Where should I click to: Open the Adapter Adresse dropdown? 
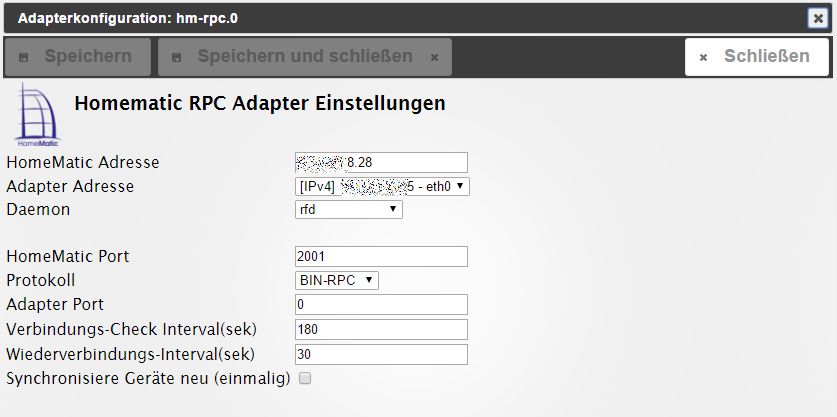point(383,186)
